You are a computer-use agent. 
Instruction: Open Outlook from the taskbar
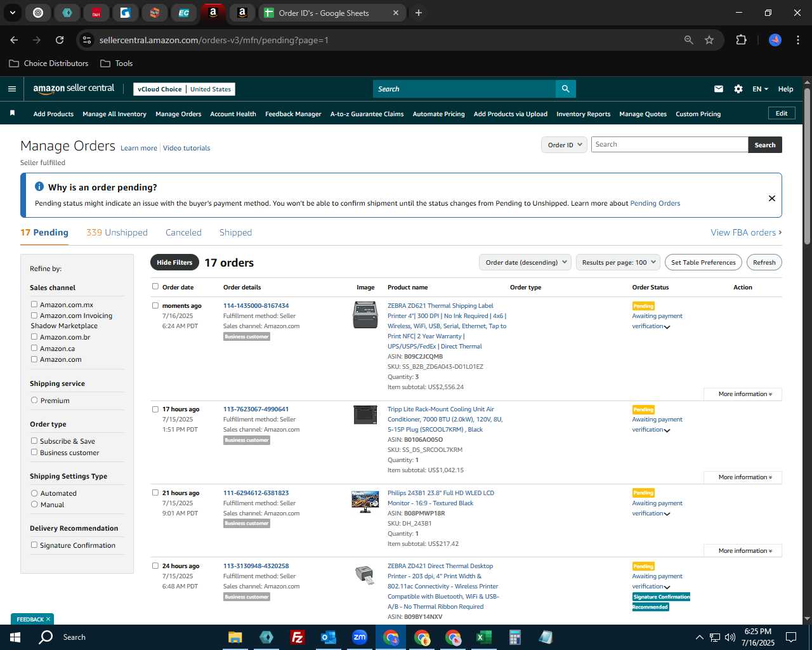pos(328,637)
